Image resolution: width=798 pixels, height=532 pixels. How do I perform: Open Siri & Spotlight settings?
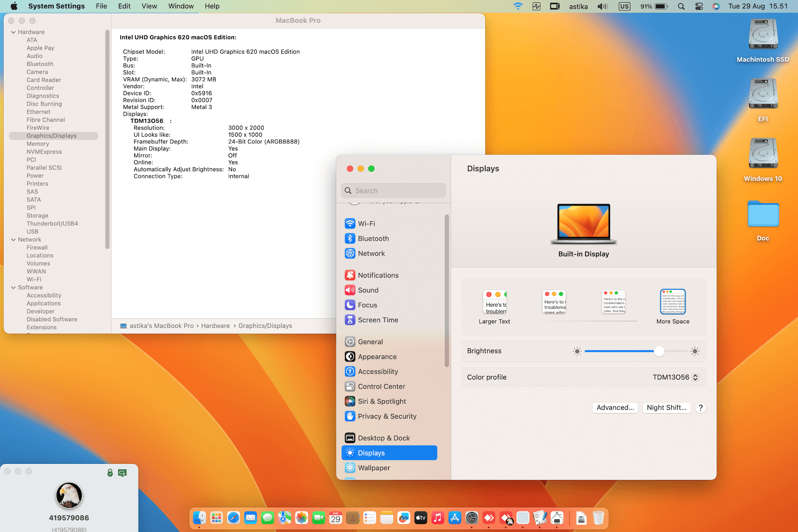click(x=382, y=401)
